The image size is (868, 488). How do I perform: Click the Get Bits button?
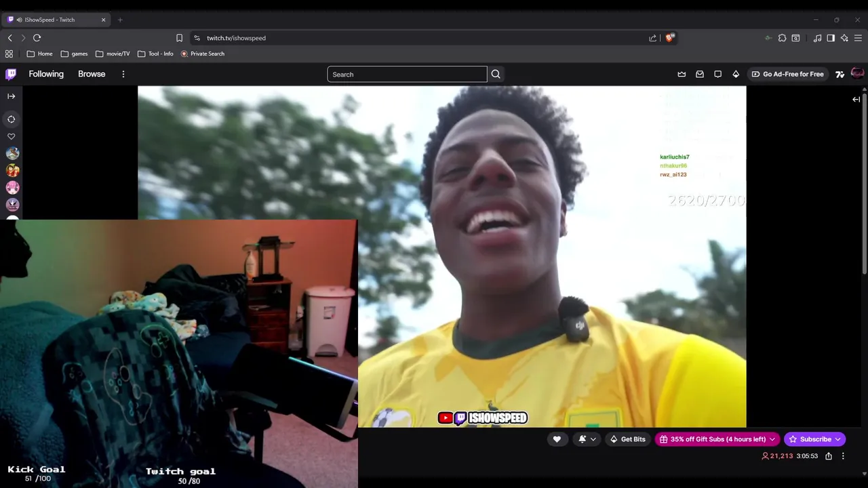[628, 439]
